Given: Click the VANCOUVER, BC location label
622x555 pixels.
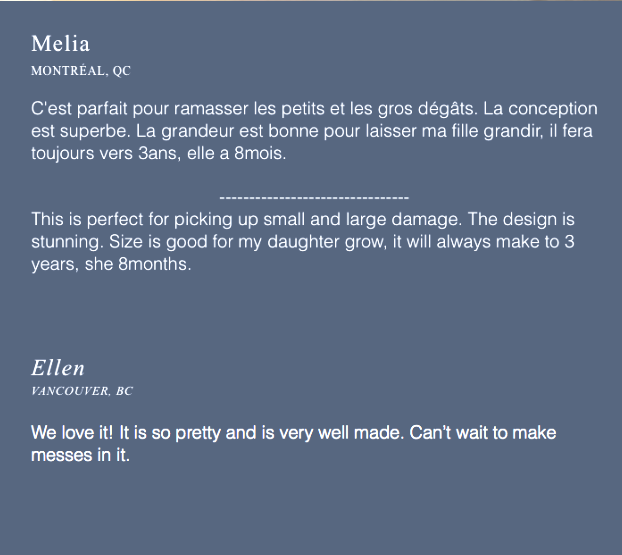Looking at the screenshot, I should click(82, 391).
